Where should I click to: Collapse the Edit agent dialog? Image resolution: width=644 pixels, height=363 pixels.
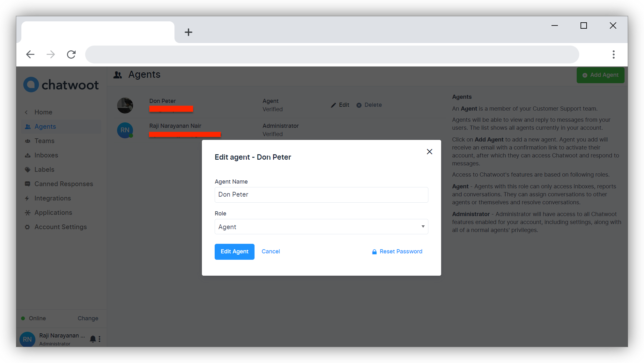click(x=429, y=152)
